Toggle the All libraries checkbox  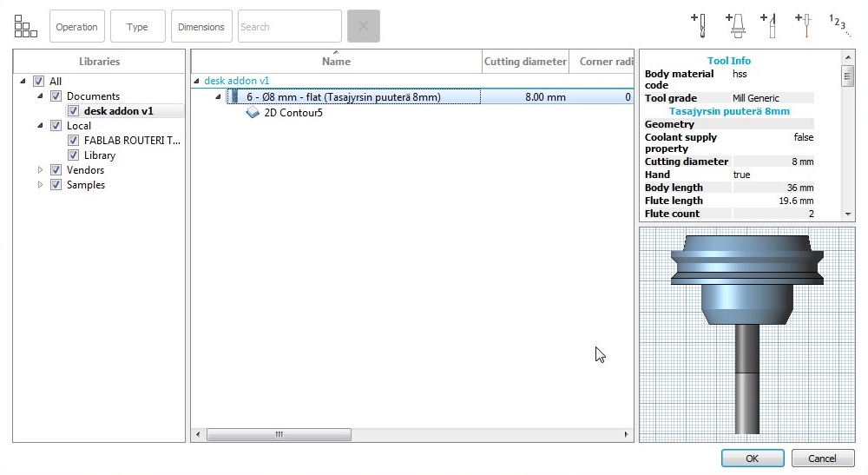[38, 81]
